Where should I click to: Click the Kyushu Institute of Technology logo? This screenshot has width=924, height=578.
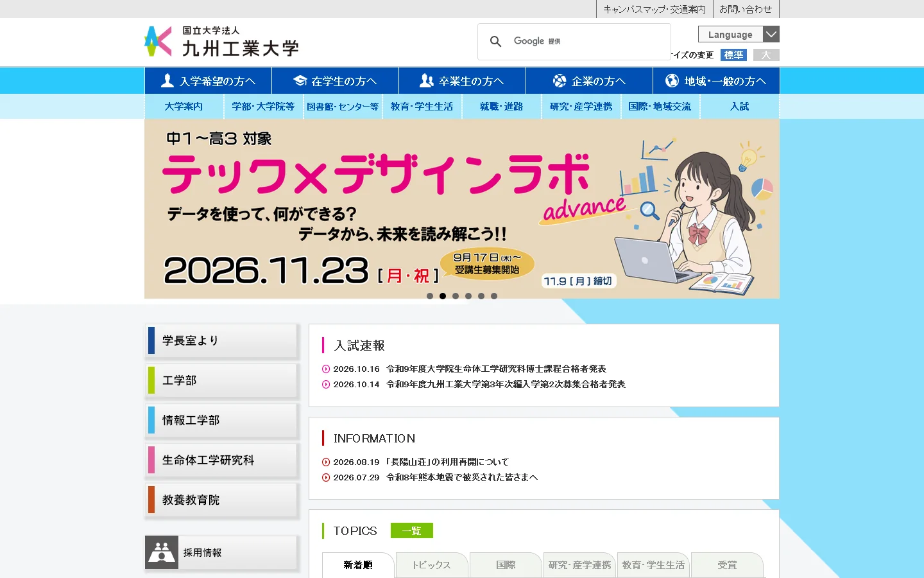click(221, 42)
